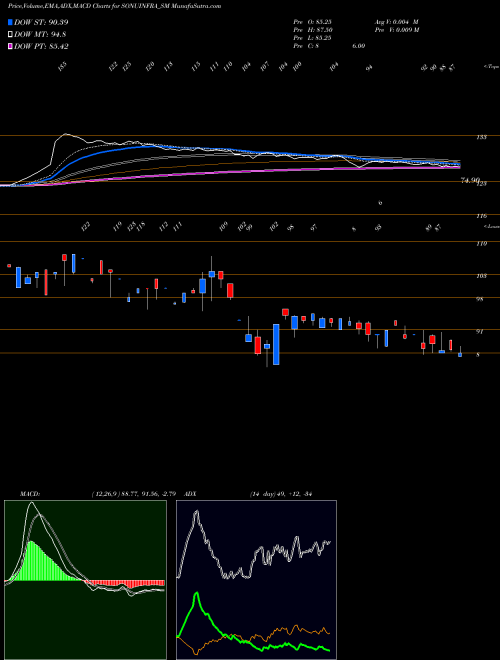Click the blue DOW ST legend swatch
The width and height of the screenshot is (500, 660).
[10, 22]
